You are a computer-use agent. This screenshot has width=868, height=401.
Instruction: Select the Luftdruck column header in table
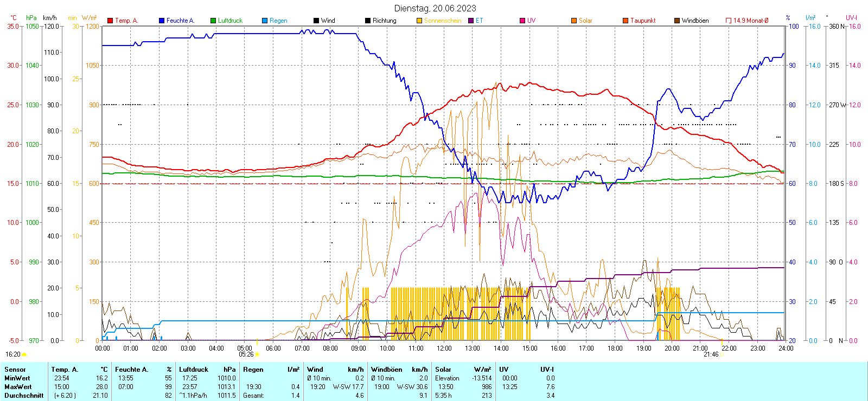194,370
